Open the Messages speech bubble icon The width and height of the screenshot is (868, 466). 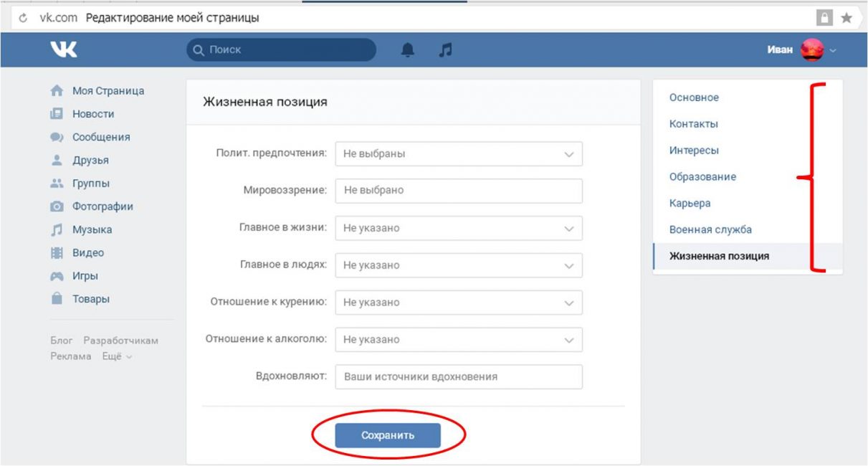[57, 137]
